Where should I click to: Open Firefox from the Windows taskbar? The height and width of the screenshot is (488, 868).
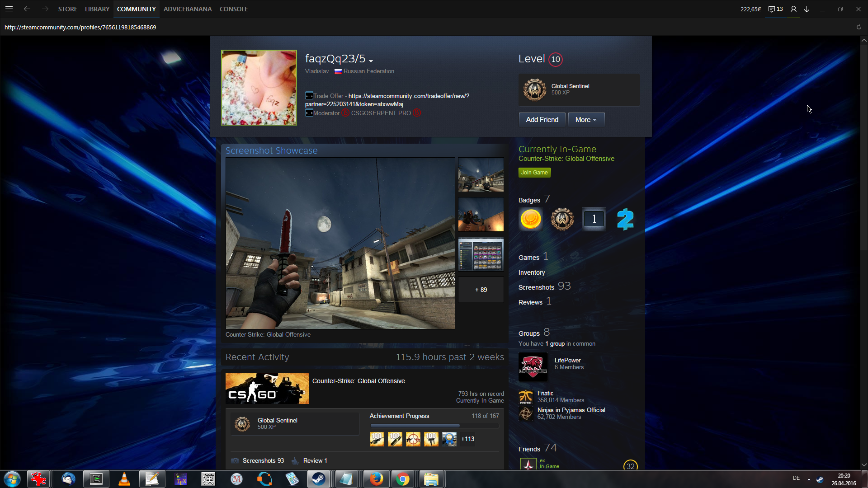376,479
